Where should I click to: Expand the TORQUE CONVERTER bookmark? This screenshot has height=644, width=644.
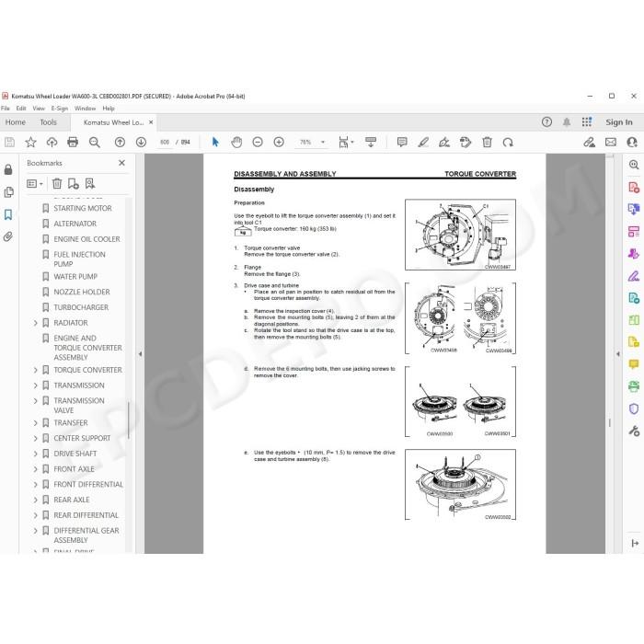pyautogui.click(x=35, y=371)
